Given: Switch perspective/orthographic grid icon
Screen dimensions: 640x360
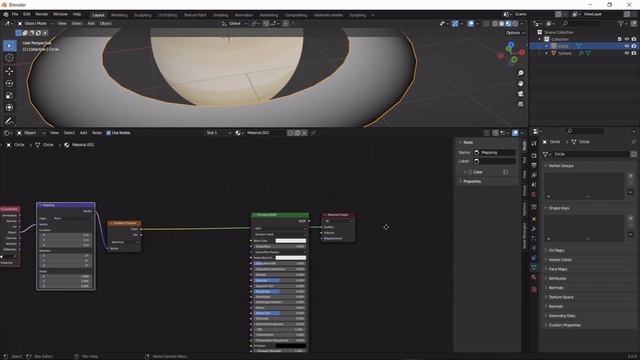Looking at the screenshot, I should click(x=520, y=104).
